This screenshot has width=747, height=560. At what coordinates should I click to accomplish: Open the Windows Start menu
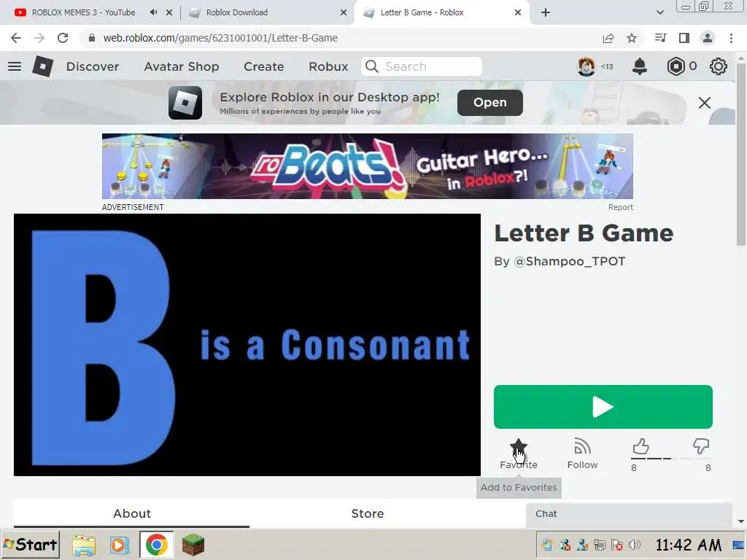[x=31, y=544]
